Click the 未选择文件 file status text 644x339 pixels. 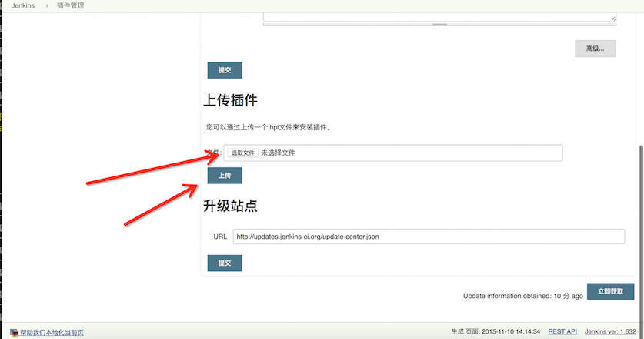coord(278,153)
